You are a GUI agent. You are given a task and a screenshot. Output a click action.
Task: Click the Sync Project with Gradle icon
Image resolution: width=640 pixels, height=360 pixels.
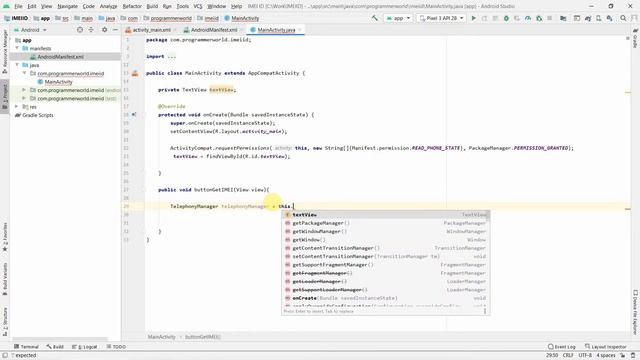point(588,18)
